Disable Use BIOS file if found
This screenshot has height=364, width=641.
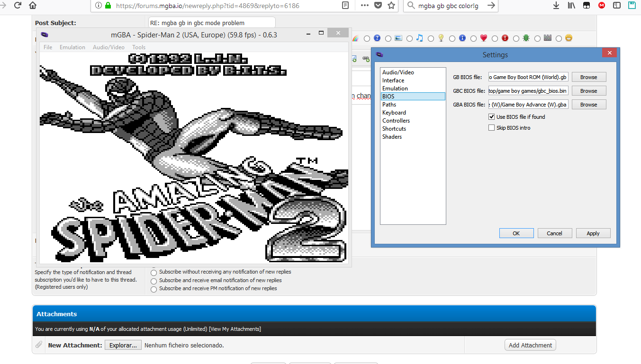tap(492, 117)
